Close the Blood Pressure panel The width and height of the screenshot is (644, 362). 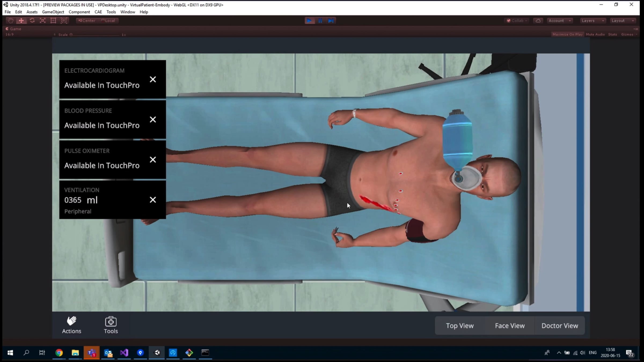pos(153,120)
